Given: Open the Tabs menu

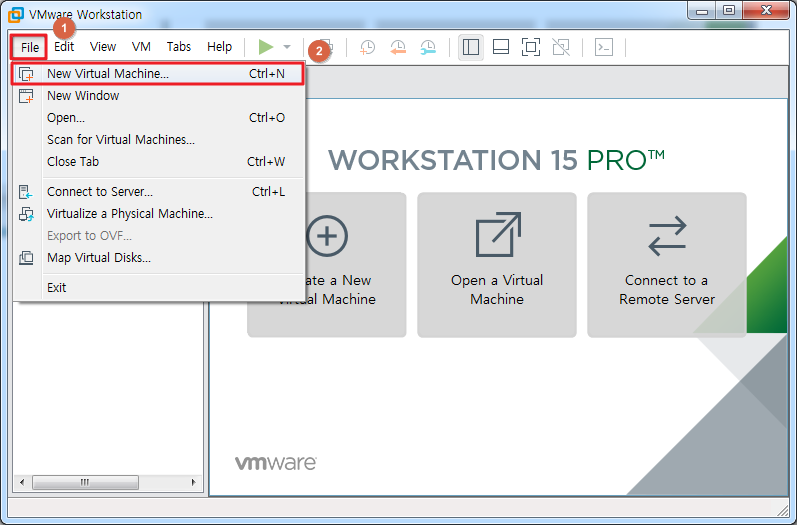Looking at the screenshot, I should coord(178,47).
